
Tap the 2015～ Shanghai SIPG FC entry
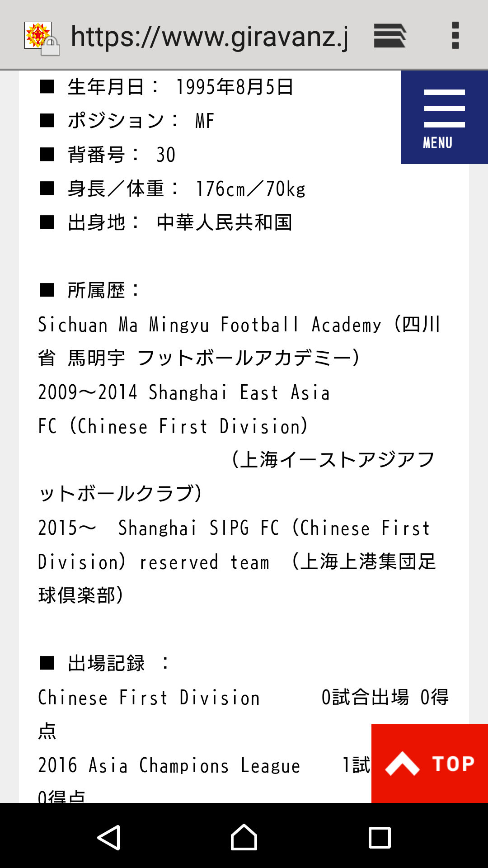tap(233, 528)
